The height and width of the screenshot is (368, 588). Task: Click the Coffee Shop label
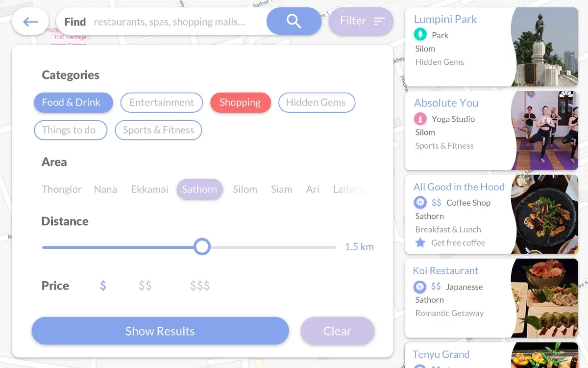468,203
